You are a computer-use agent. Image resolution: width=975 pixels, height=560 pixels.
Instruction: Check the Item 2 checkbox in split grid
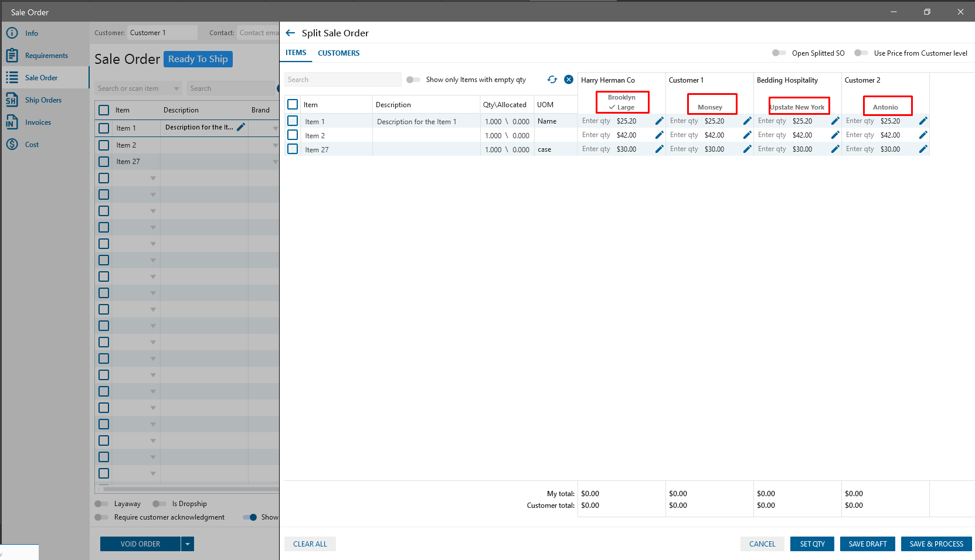(x=293, y=135)
